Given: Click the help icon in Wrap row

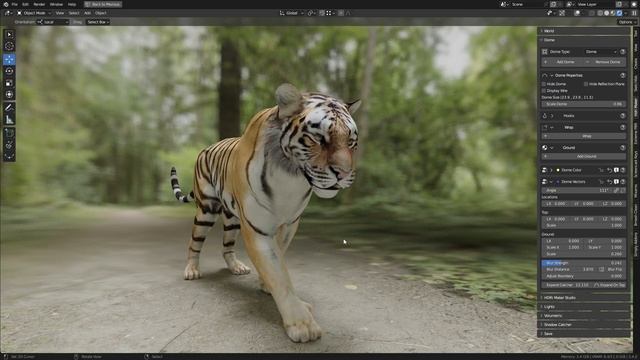Looking at the screenshot, I should click(622, 127).
